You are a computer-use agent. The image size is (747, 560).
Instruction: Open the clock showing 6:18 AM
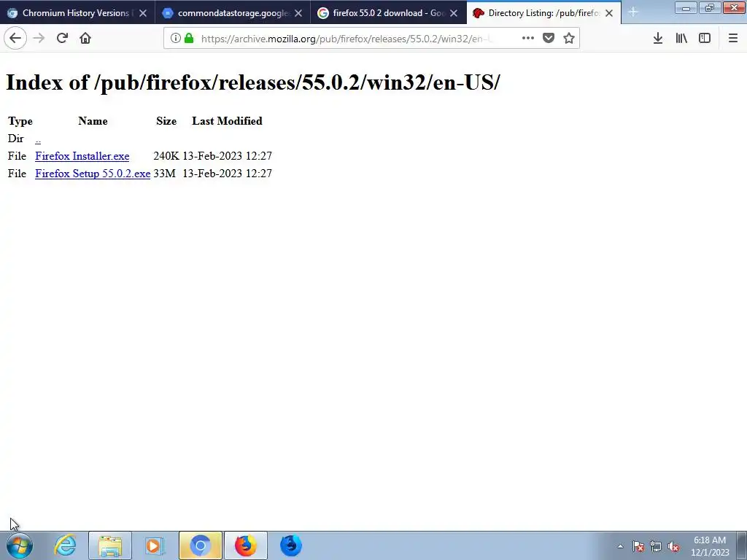tap(710, 546)
